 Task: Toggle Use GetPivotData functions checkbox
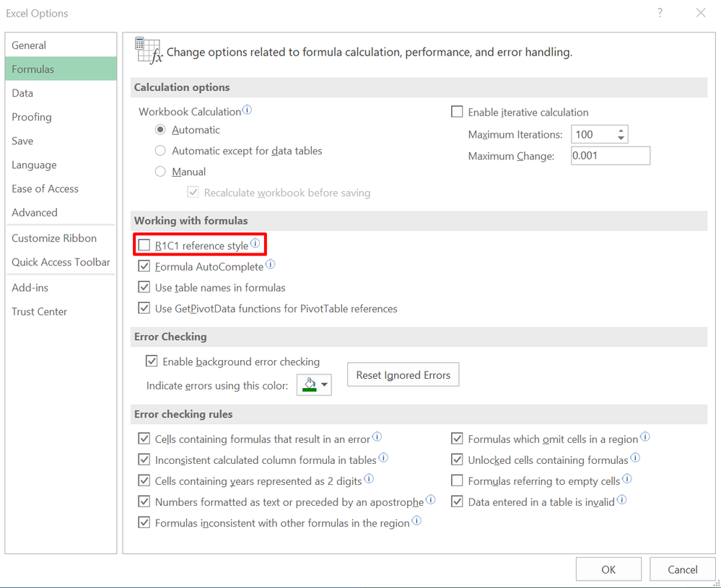144,308
